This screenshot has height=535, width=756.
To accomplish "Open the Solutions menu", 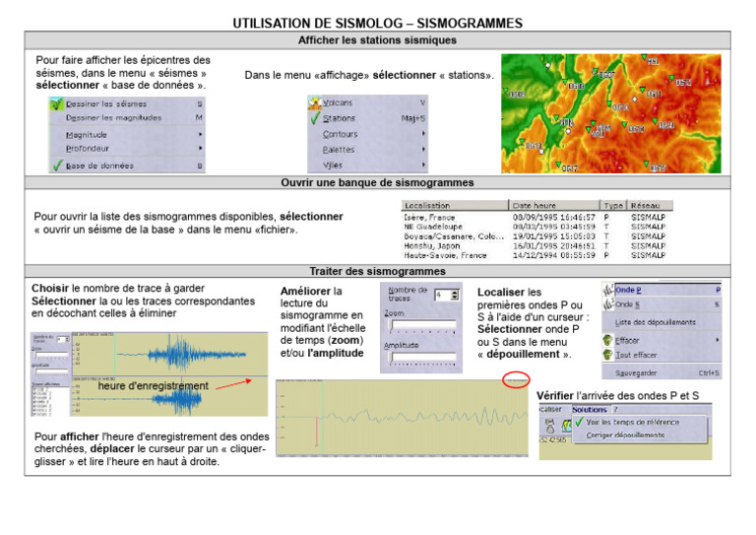I will (590, 409).
